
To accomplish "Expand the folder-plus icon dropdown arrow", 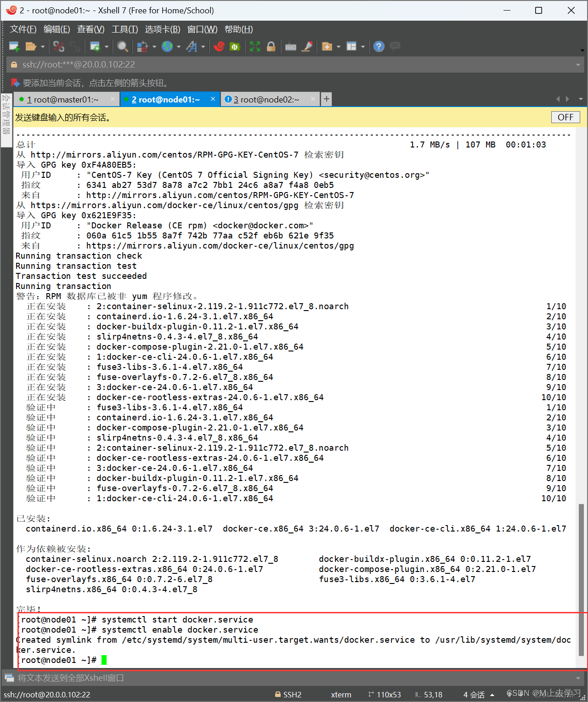I will coord(339,47).
